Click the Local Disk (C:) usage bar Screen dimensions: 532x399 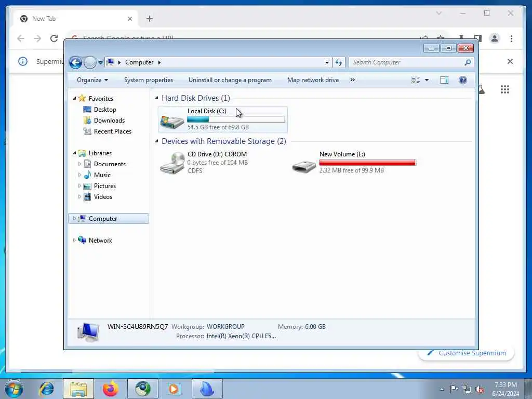click(x=236, y=119)
